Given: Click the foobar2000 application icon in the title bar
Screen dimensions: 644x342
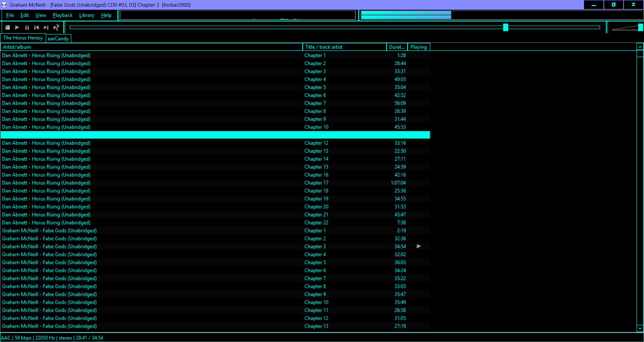Looking at the screenshot, I should coord(4,5).
